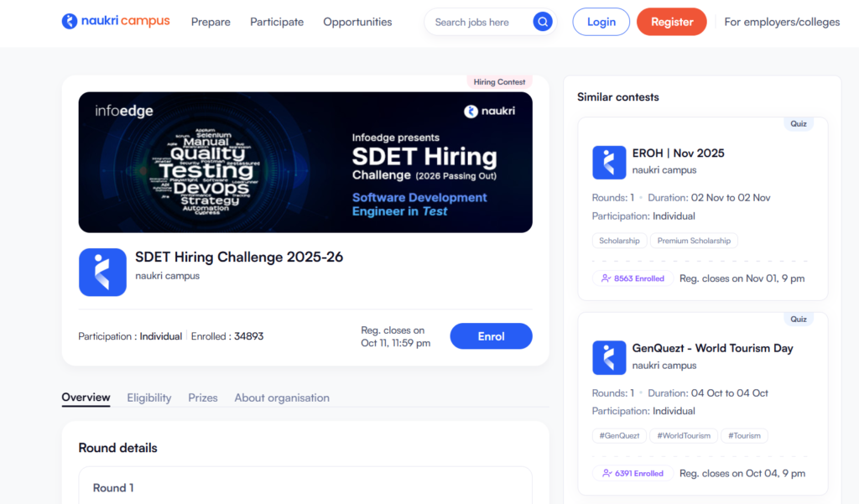Open the For employers/colleges link
This screenshot has height=504, width=859.
(782, 22)
